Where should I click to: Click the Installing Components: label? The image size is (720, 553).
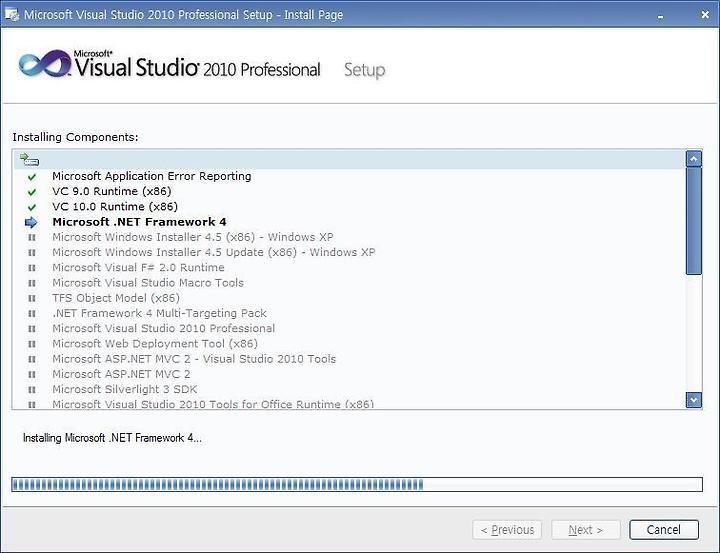[x=75, y=137]
